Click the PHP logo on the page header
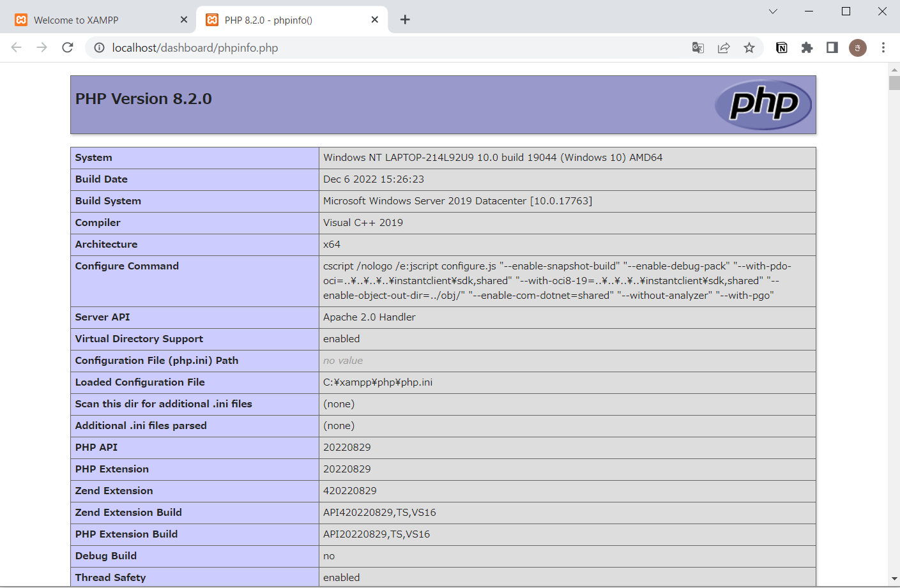Image resolution: width=900 pixels, height=588 pixels. point(763,104)
